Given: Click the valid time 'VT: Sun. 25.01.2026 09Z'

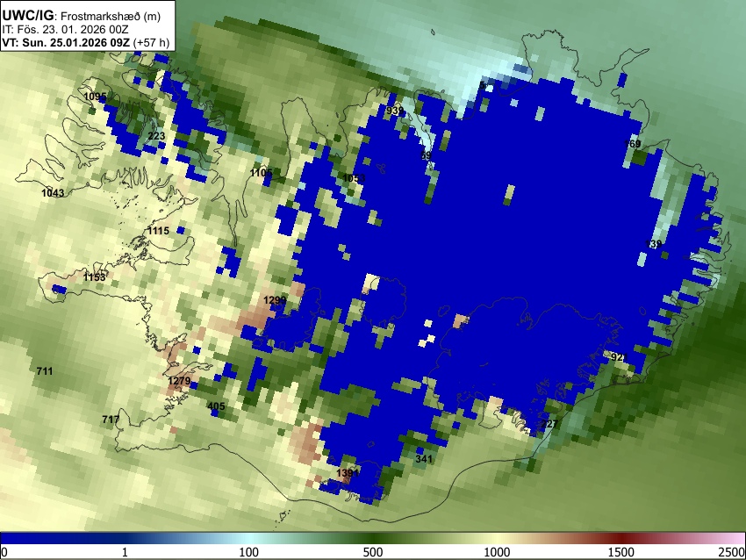Looking at the screenshot, I should tap(66, 42).
